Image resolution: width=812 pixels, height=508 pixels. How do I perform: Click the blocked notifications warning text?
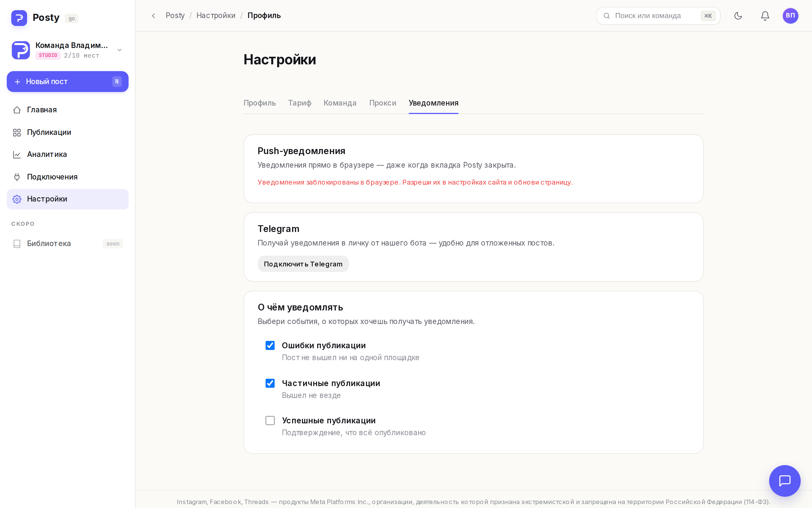pos(415,182)
